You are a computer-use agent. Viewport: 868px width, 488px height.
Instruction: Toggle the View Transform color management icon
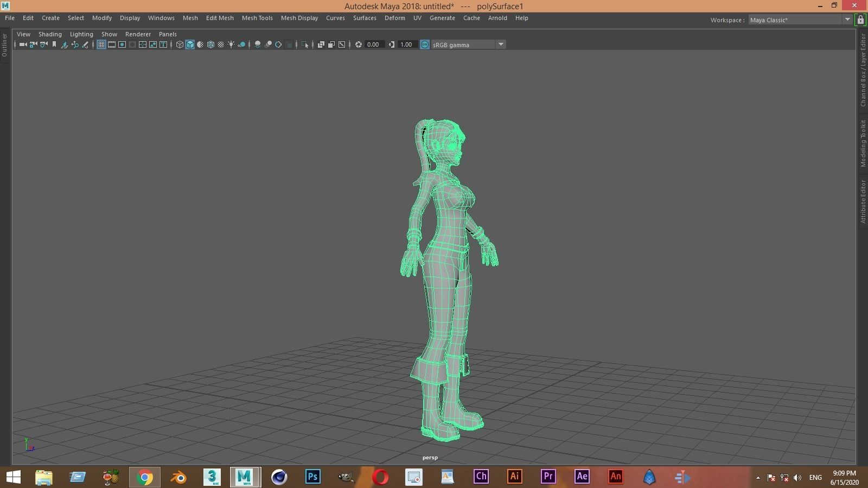pyautogui.click(x=425, y=44)
